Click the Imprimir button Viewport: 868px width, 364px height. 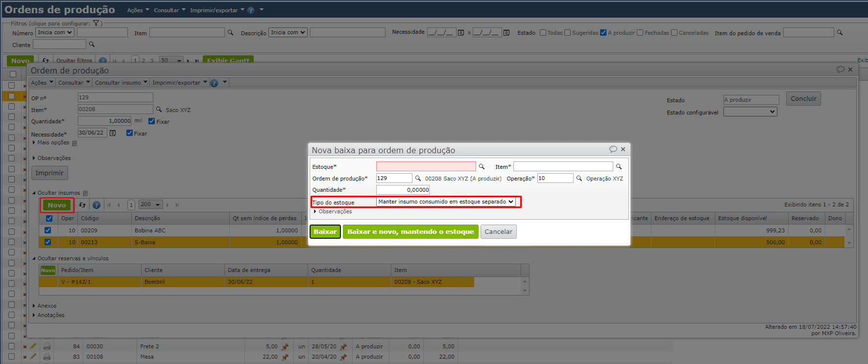pyautogui.click(x=49, y=173)
